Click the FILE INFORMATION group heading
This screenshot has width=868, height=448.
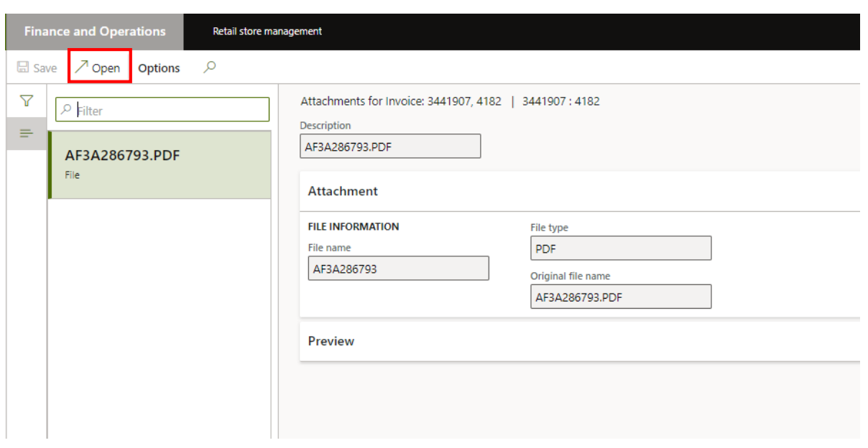tap(353, 226)
